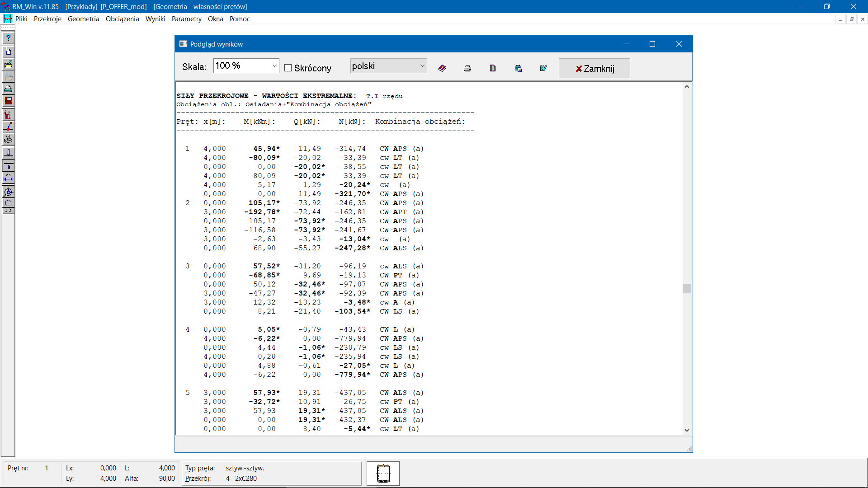This screenshot has width=868, height=488.
Task: Click the Parametry menu item
Action: pyautogui.click(x=187, y=19)
